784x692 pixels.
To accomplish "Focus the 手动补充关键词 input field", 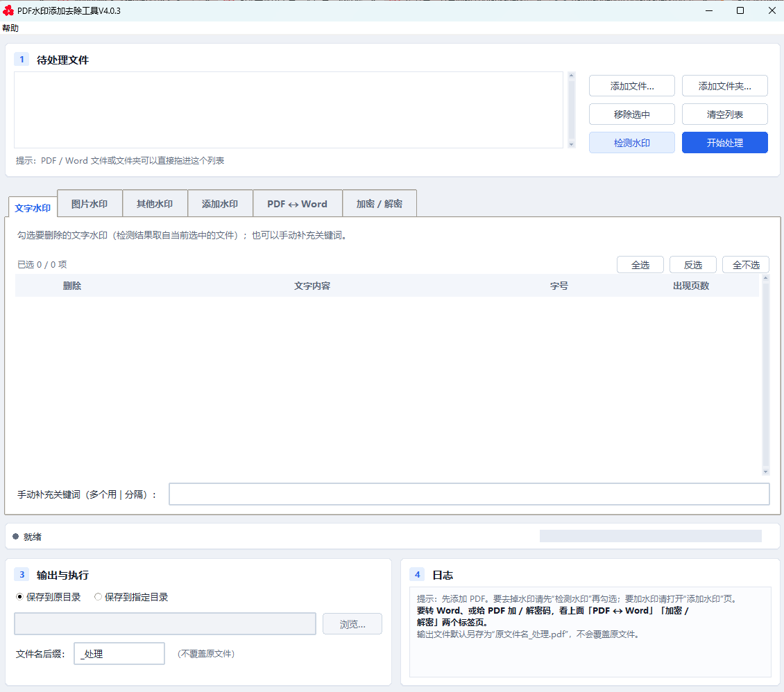I will (469, 494).
